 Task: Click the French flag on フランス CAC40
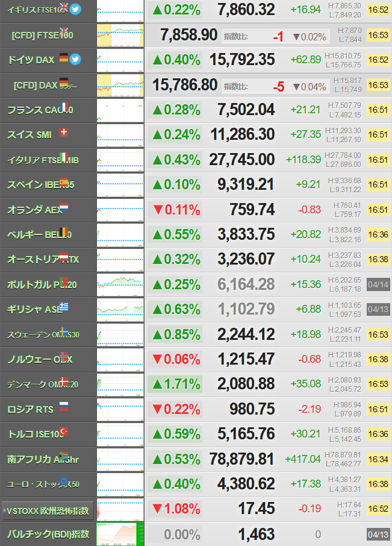point(64,107)
